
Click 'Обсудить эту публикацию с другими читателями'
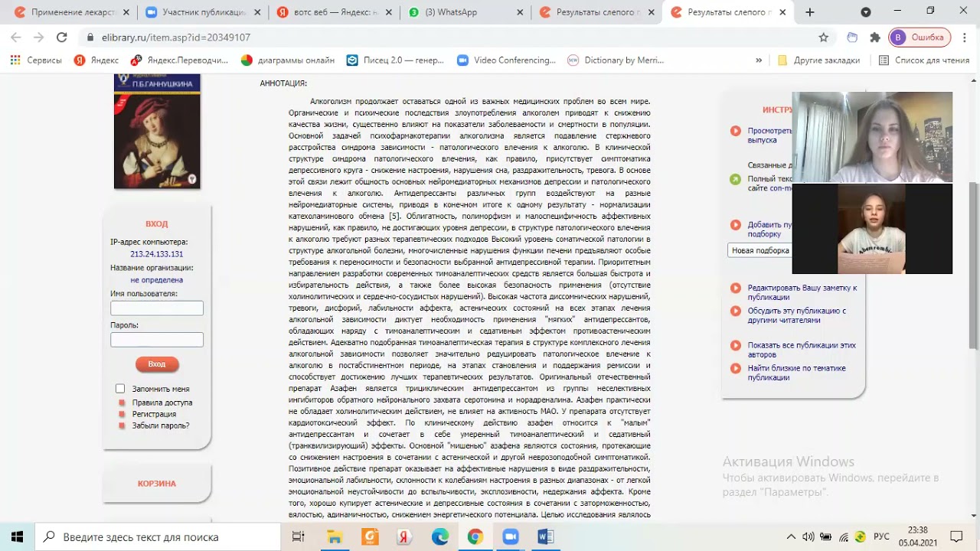click(796, 315)
